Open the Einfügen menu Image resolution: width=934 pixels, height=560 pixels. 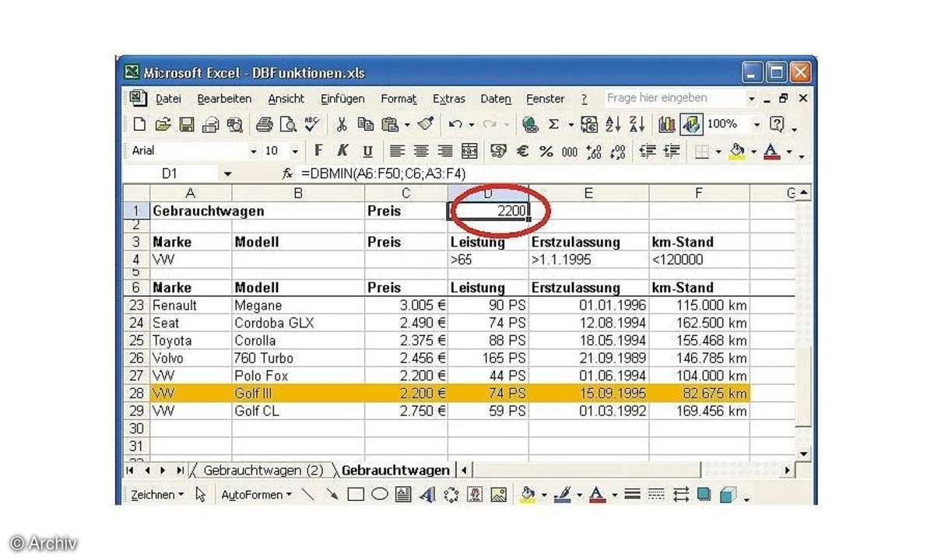342,100
